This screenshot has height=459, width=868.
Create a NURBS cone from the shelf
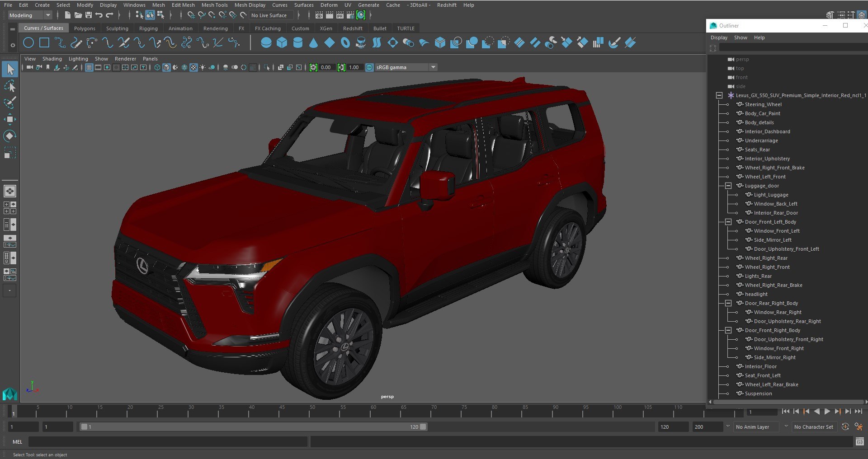click(x=314, y=43)
